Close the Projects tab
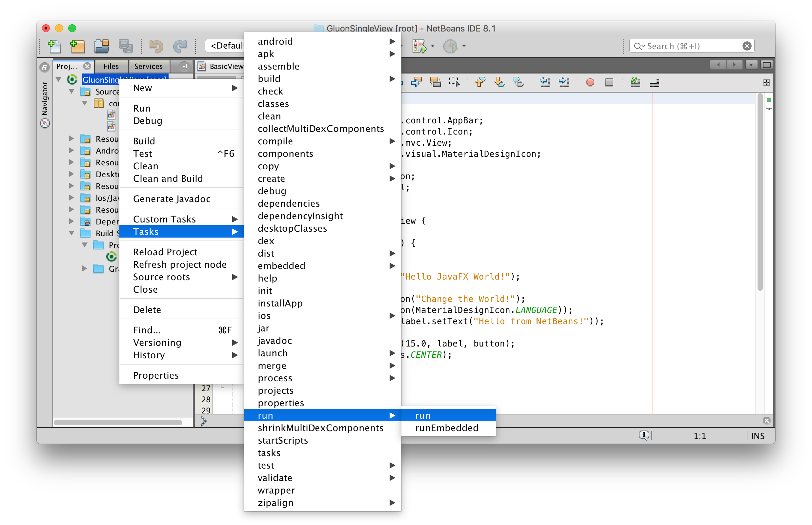 (x=87, y=66)
